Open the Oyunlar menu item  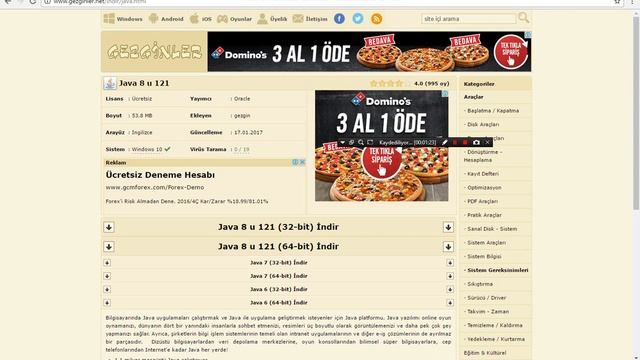coord(241,19)
